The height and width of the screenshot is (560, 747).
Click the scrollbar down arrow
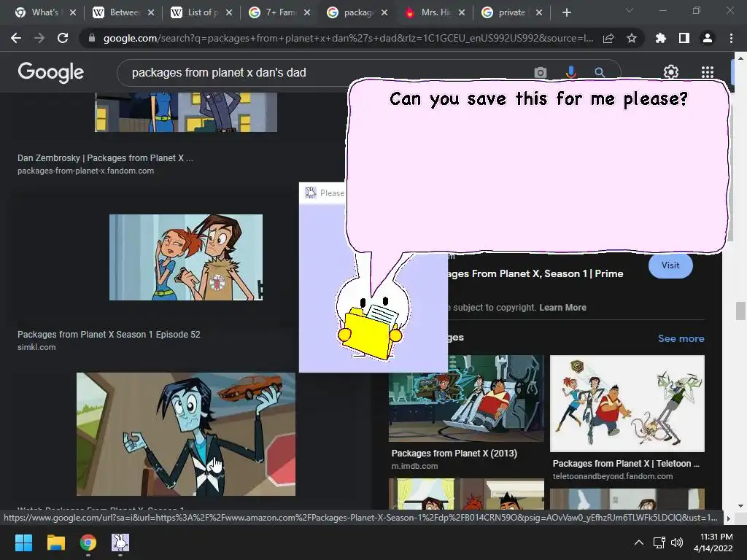[740, 506]
